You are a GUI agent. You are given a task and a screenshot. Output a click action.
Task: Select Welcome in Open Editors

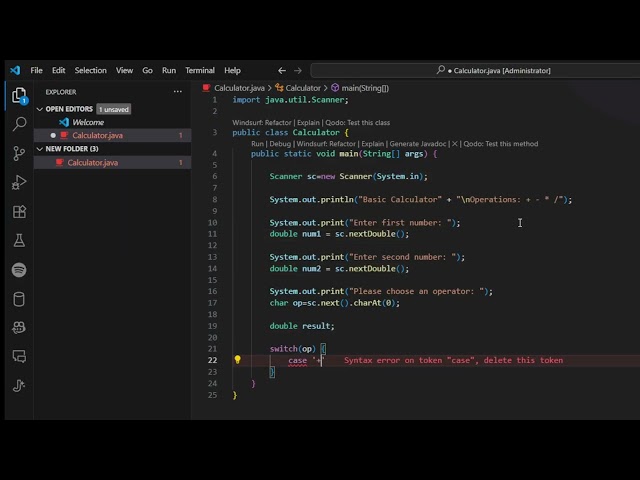pos(88,122)
